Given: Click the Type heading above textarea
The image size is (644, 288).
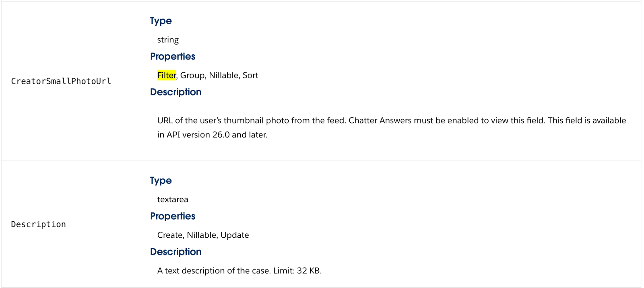Looking at the screenshot, I should tap(161, 181).
